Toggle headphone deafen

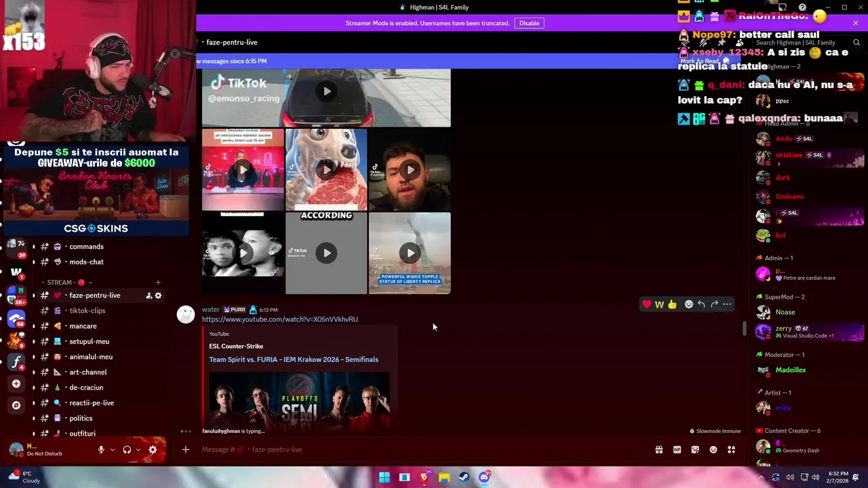click(x=127, y=449)
